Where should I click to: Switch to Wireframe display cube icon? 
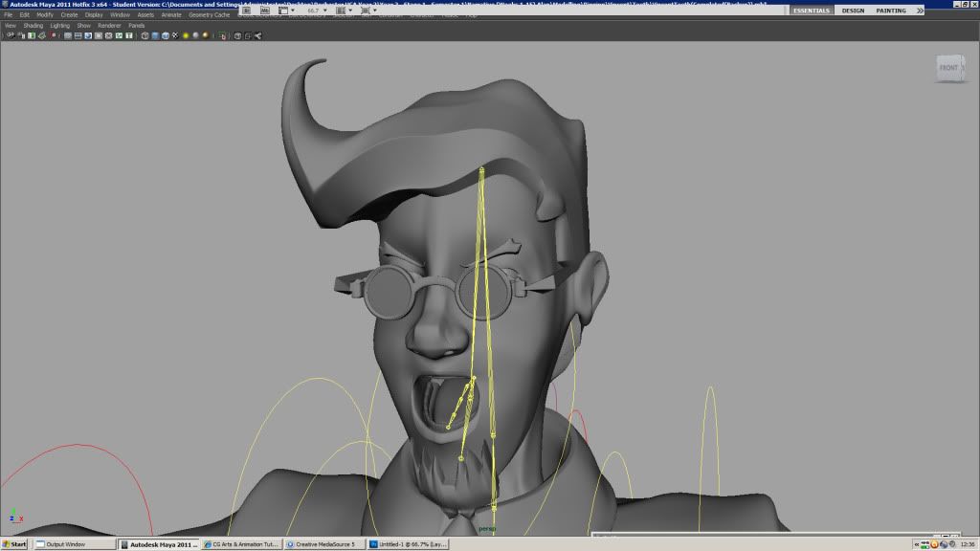145,35
